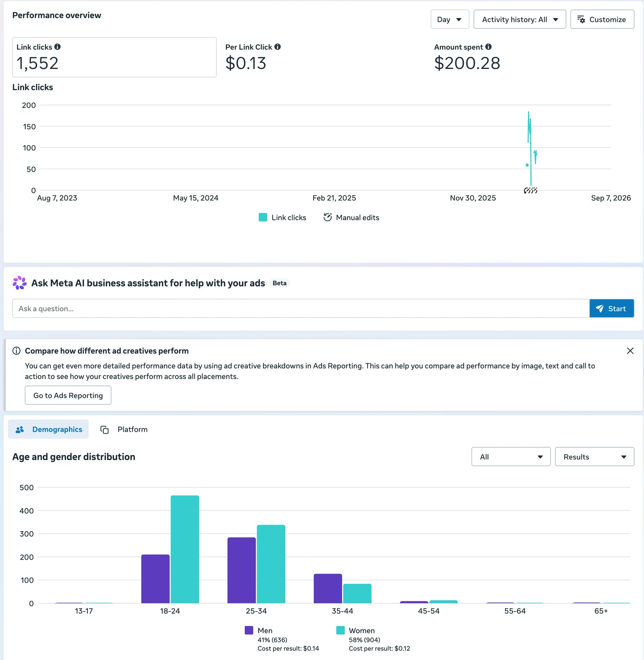Click the Amount spent $200.28 value
The height and width of the screenshot is (660, 644).
click(467, 63)
